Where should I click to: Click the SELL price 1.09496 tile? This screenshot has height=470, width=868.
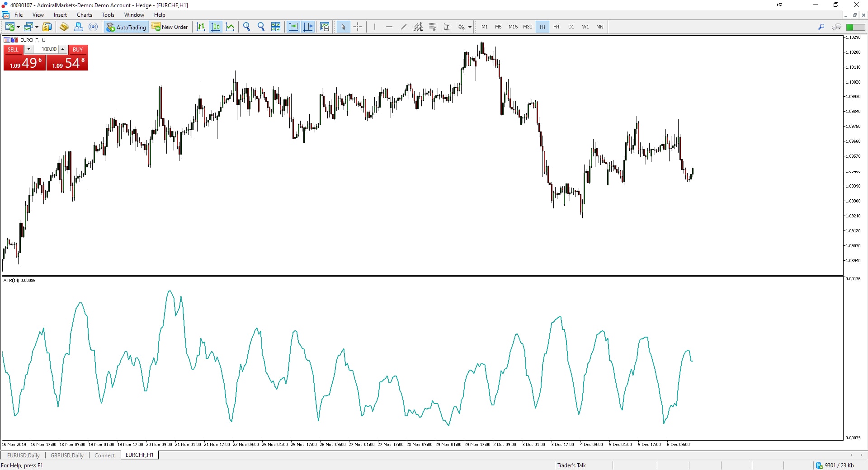25,63
